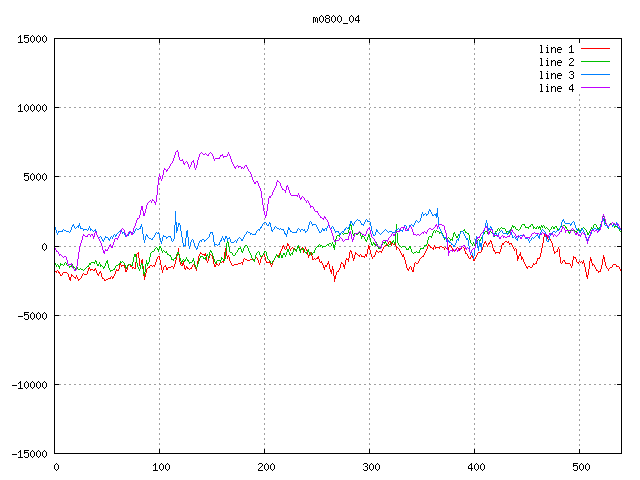Click the chart title m0800_04

pyautogui.click(x=335, y=19)
